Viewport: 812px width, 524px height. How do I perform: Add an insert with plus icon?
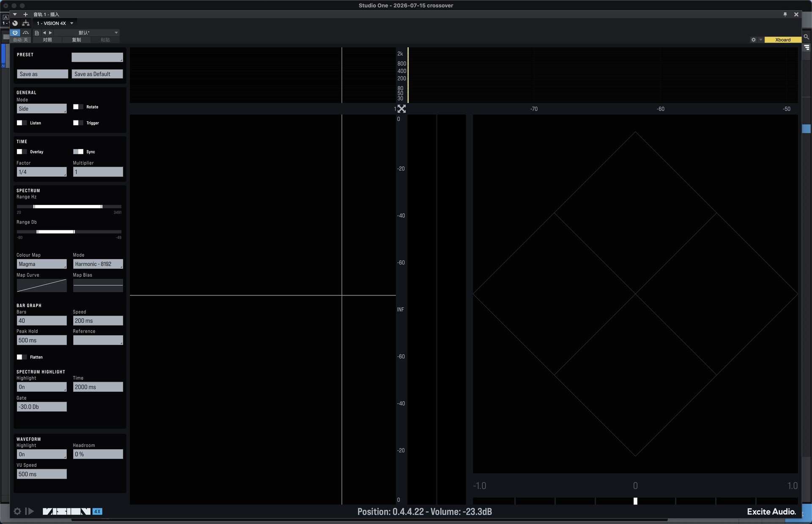point(25,14)
